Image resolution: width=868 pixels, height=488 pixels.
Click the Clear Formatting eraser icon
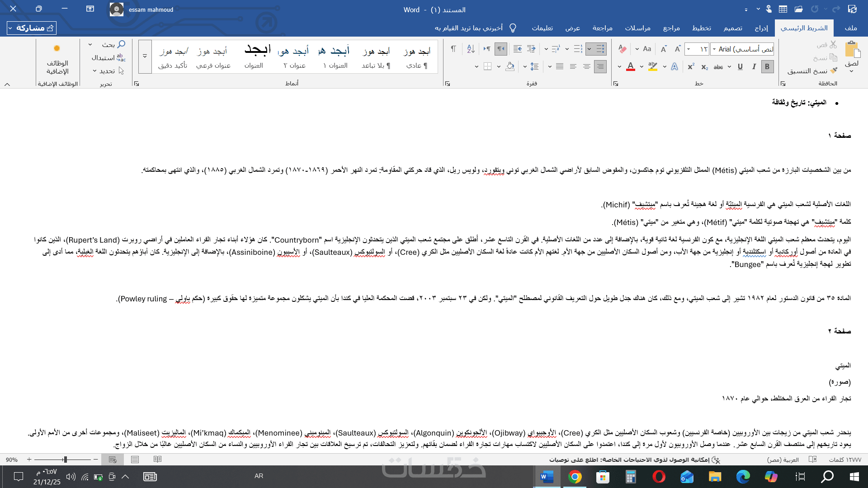point(623,49)
